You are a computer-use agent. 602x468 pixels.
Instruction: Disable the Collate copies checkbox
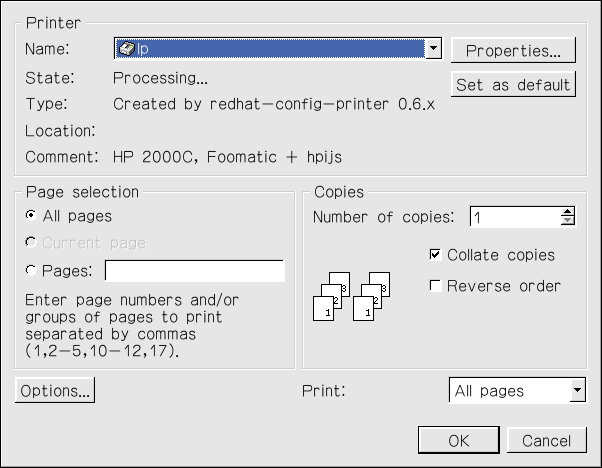[435, 255]
